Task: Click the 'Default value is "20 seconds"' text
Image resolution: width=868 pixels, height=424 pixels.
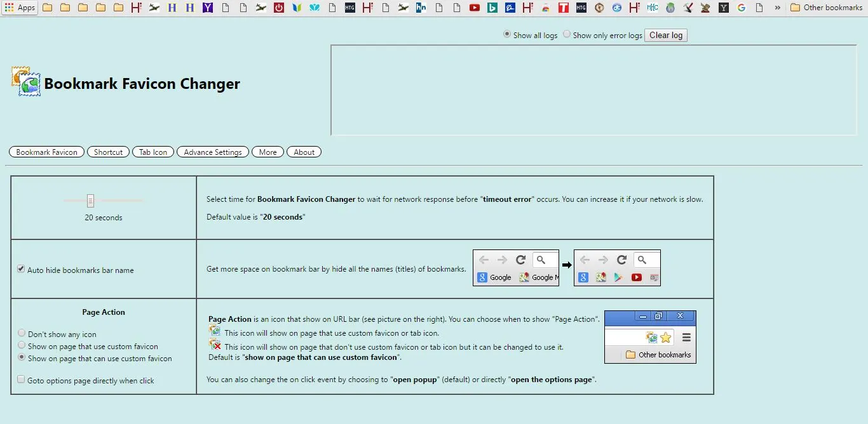Action: (256, 217)
